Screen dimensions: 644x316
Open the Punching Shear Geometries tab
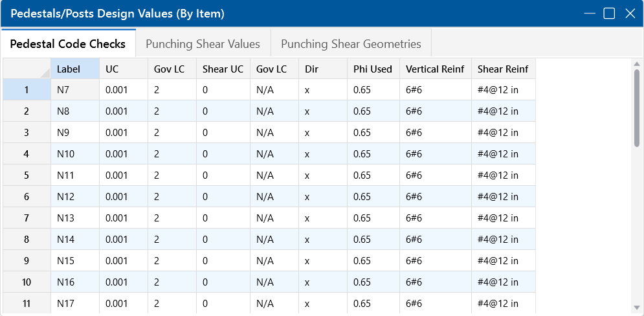tap(351, 44)
